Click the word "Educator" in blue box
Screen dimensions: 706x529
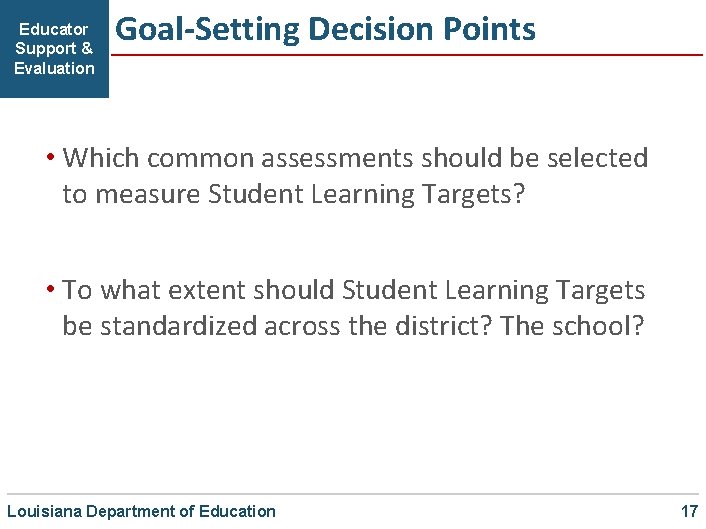(x=54, y=30)
